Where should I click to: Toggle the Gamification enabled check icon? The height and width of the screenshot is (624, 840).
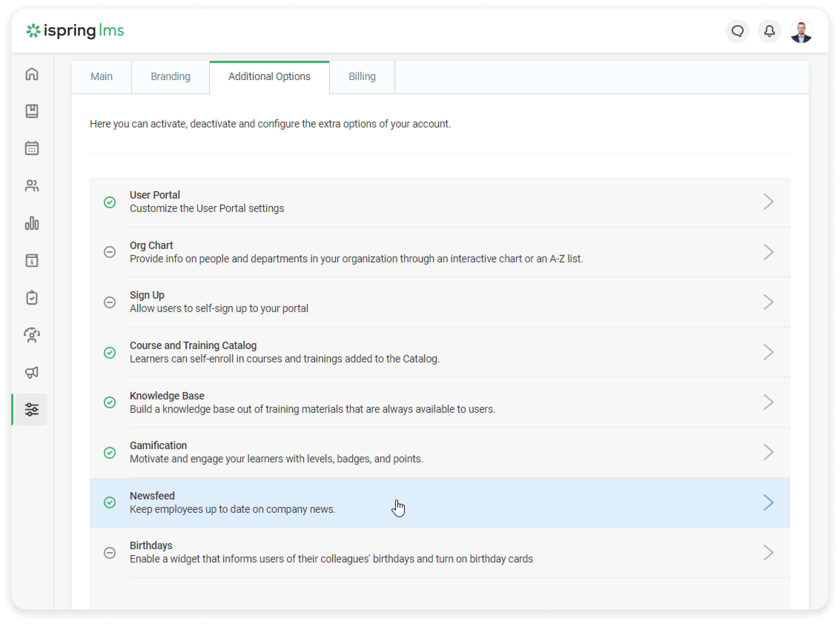(x=110, y=452)
